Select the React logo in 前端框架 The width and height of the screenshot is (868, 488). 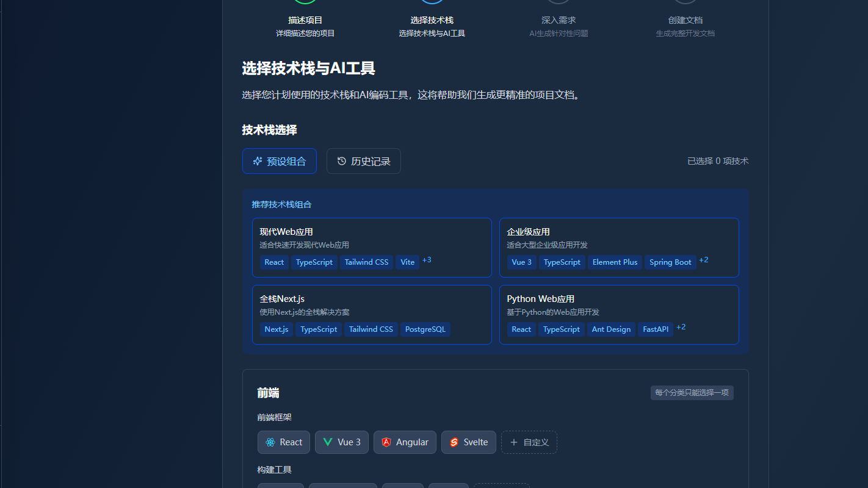pos(270,442)
